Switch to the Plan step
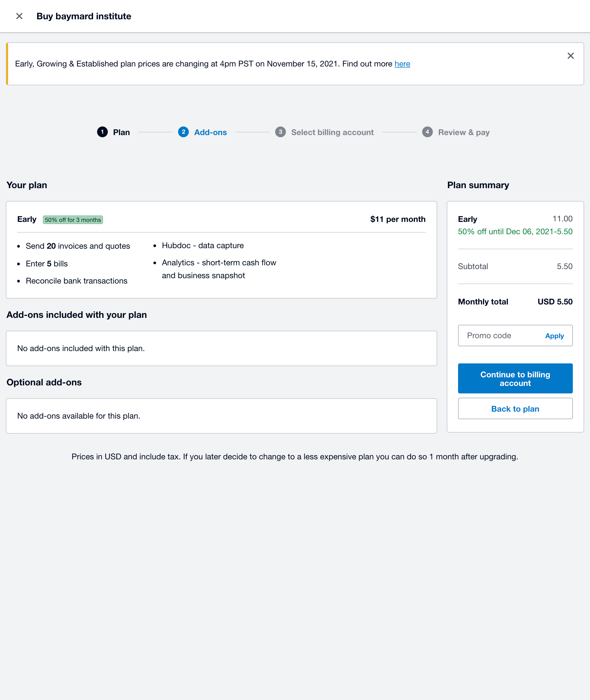The height and width of the screenshot is (700, 590). coord(121,132)
